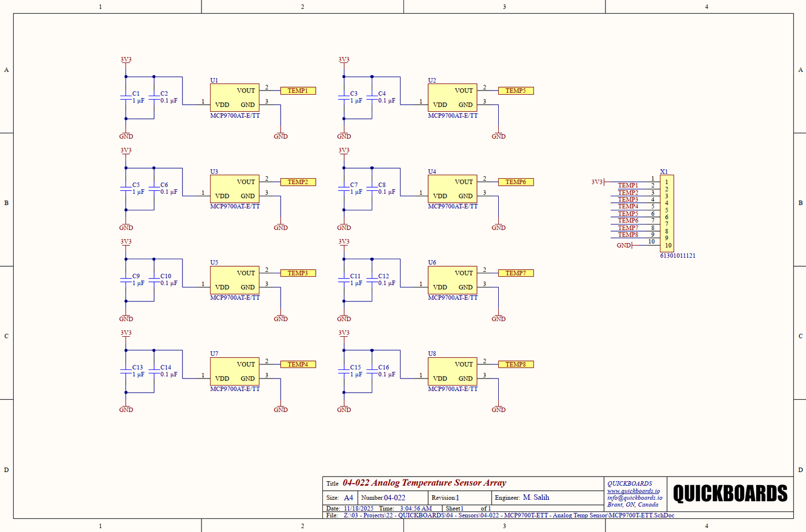Select the U8 temperature sensor symbol
This screenshot has height=532, width=806.
coord(452,371)
